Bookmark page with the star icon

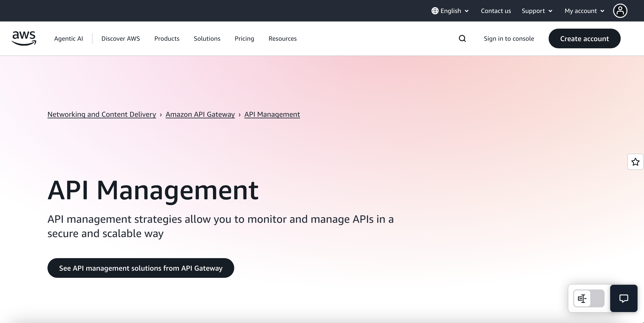click(x=635, y=162)
